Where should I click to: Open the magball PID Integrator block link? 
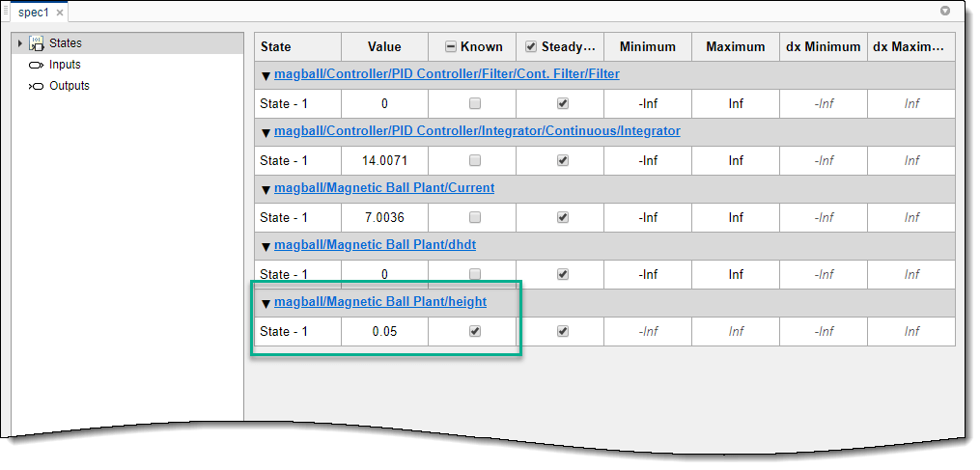click(477, 131)
